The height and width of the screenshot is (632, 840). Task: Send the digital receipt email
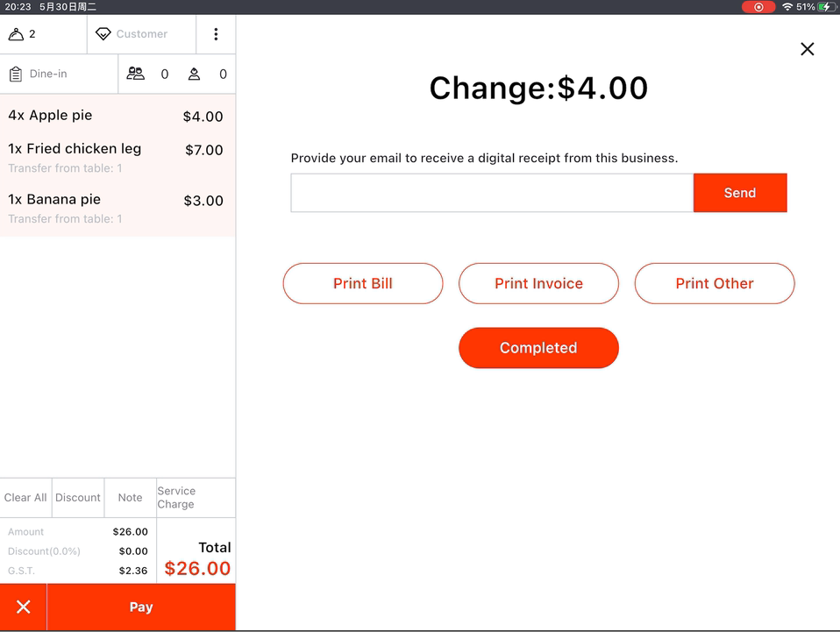739,193
